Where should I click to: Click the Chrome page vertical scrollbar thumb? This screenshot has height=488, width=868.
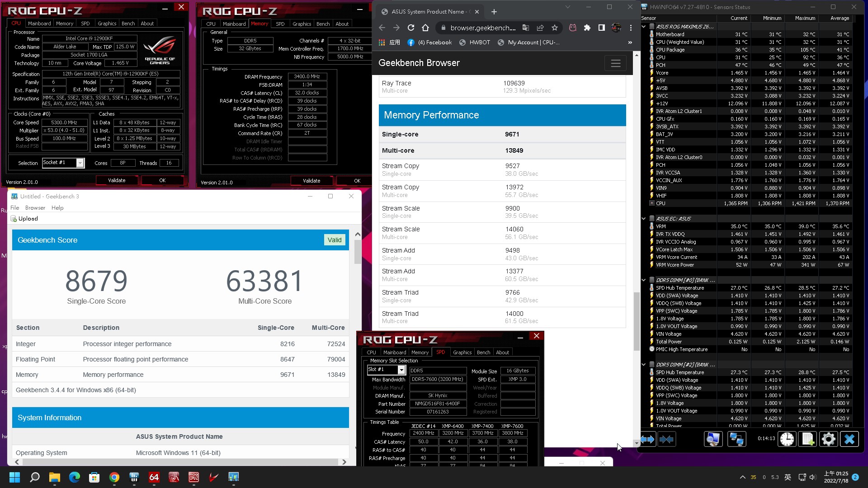637,321
